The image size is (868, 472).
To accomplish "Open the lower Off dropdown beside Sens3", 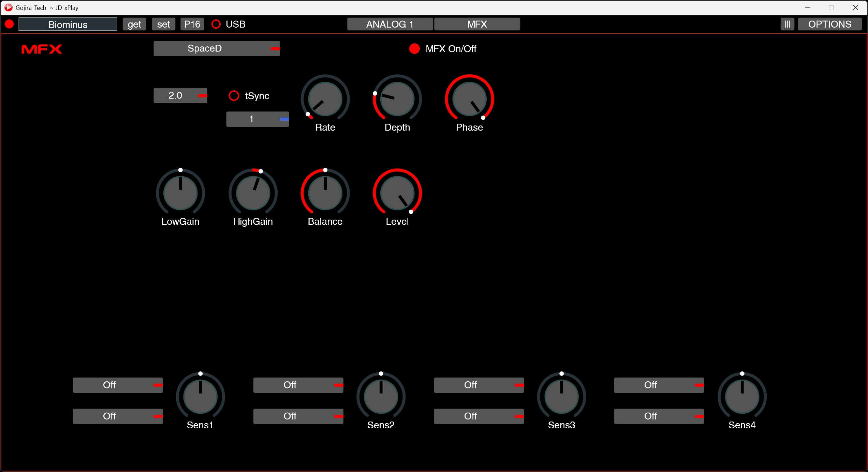I will [479, 416].
